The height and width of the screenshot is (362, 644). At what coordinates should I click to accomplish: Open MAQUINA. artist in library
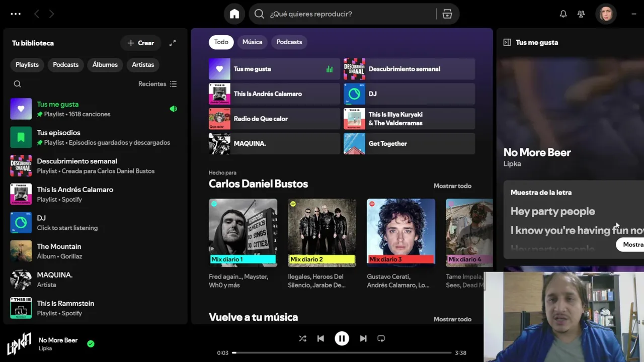tap(95, 280)
